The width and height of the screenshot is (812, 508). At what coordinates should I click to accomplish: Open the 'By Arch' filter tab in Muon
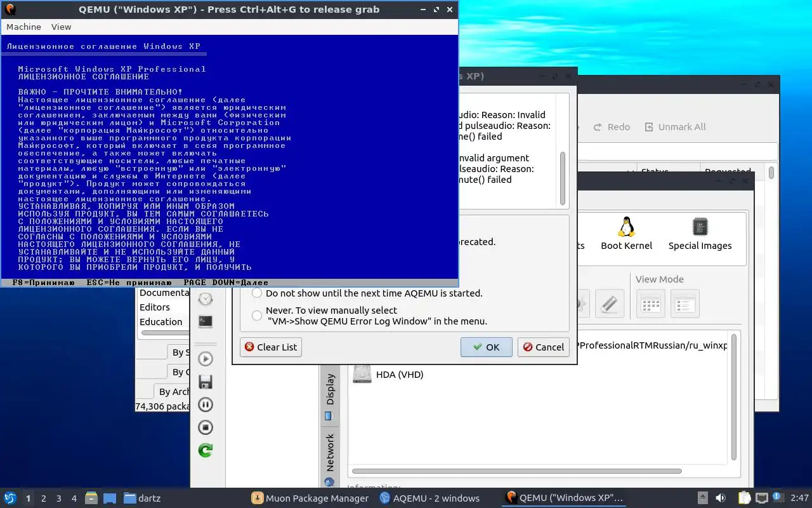(173, 391)
